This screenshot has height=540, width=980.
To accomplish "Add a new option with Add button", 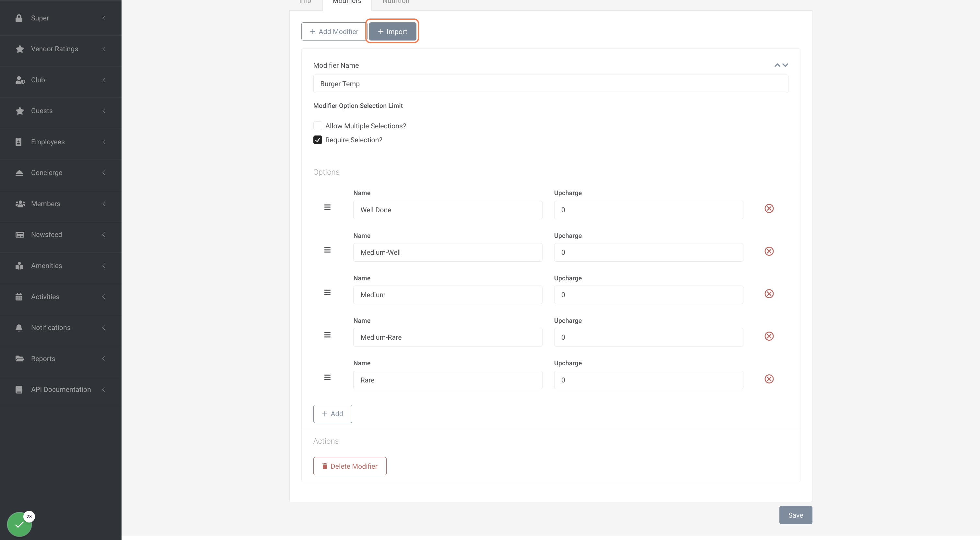I will [x=332, y=414].
